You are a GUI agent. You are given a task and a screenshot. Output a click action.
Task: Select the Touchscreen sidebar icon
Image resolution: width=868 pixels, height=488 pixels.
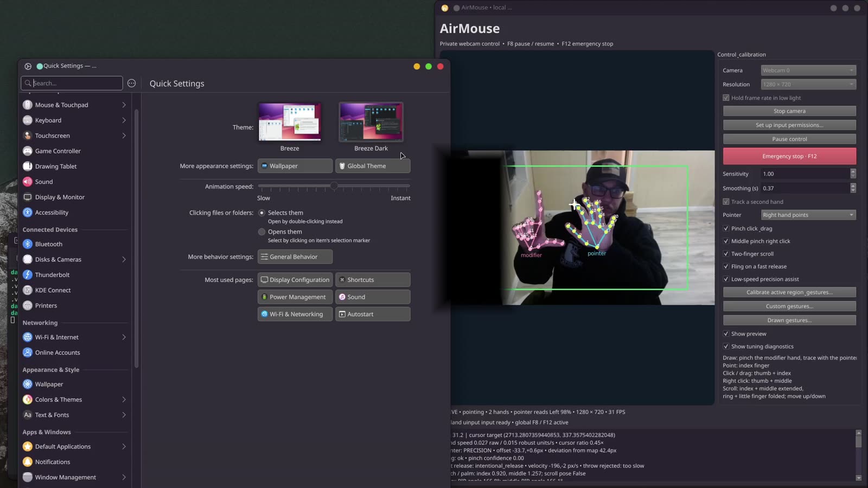pos(28,136)
